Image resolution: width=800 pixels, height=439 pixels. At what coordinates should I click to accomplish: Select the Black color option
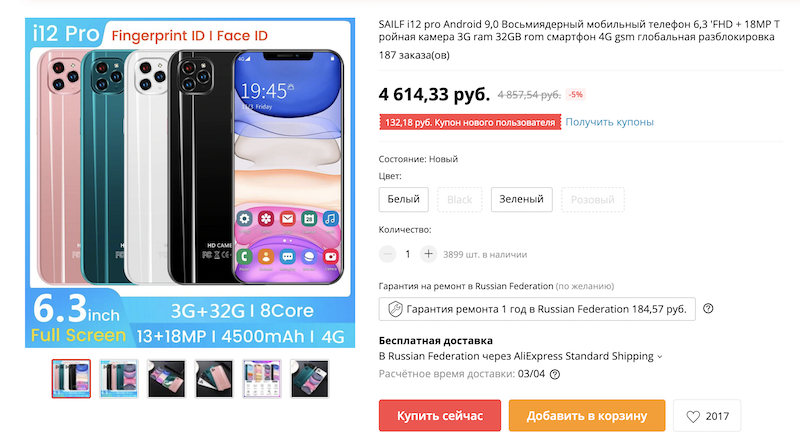tap(460, 200)
